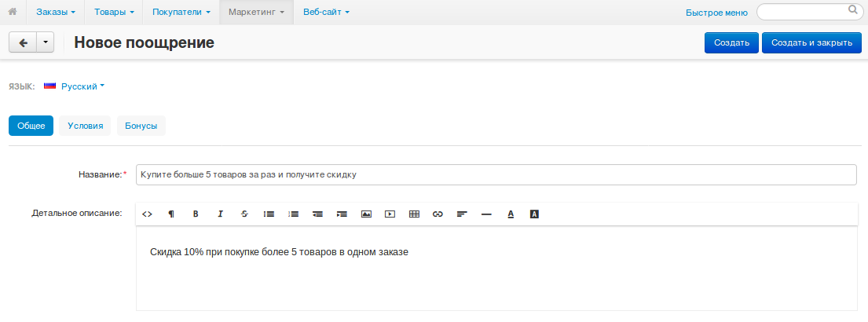Insert video into description
The height and width of the screenshot is (322, 868).
390,214
